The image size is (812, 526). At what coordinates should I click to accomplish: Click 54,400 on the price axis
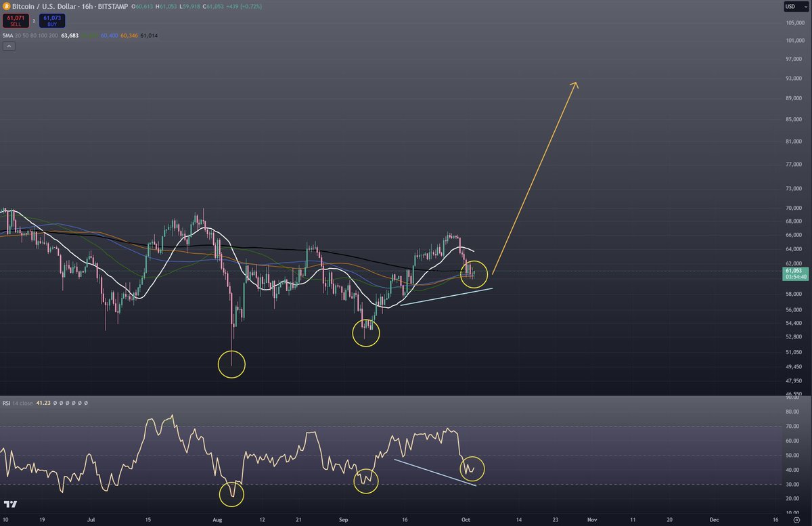pyautogui.click(x=792, y=323)
